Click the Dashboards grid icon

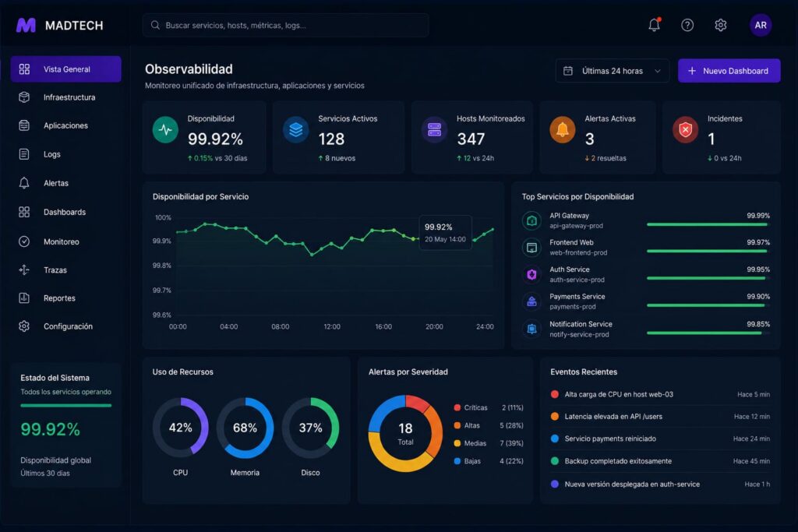(24, 212)
